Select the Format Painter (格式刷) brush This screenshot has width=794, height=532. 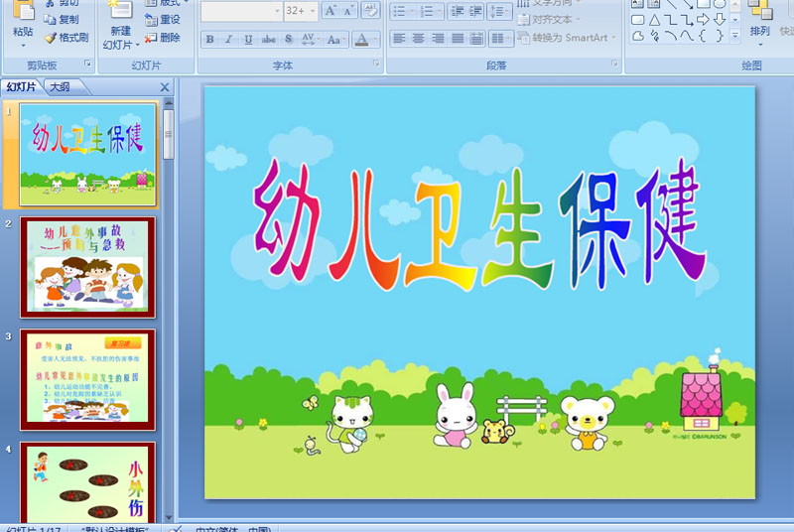(50, 38)
